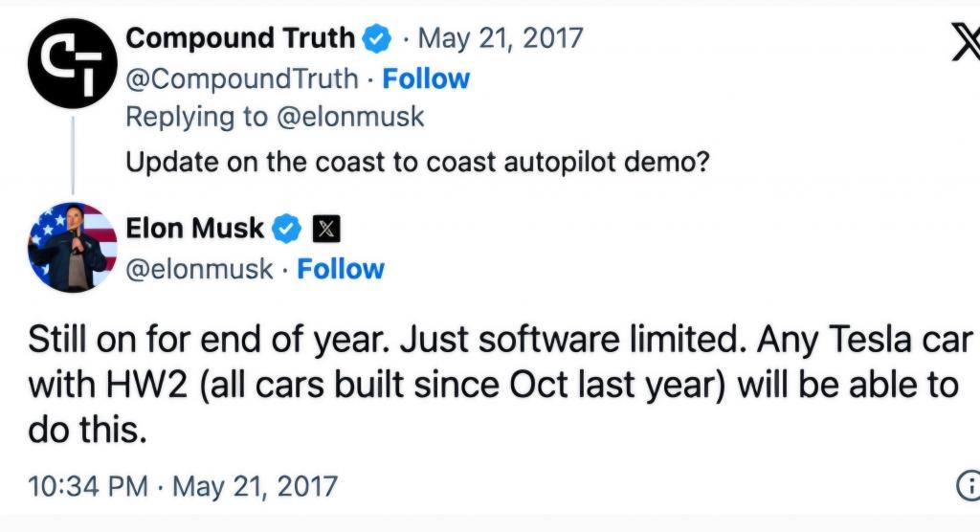Click Compound Truth's blue verified badge
Screen dimensions: 980x532
point(376,38)
